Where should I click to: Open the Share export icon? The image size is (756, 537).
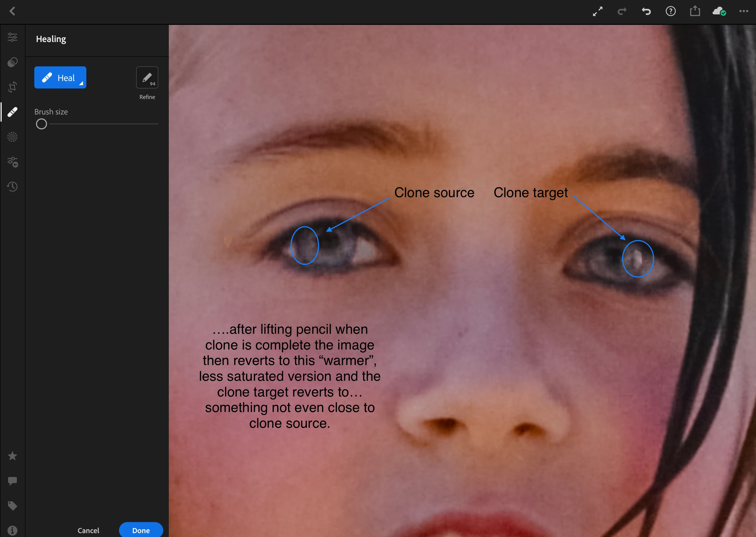[x=695, y=11]
